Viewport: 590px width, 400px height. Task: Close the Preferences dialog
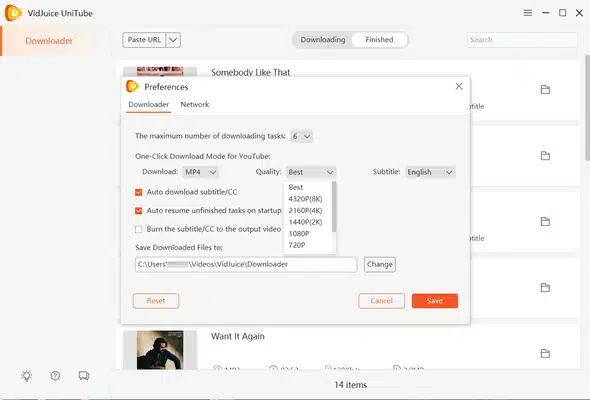coord(459,86)
